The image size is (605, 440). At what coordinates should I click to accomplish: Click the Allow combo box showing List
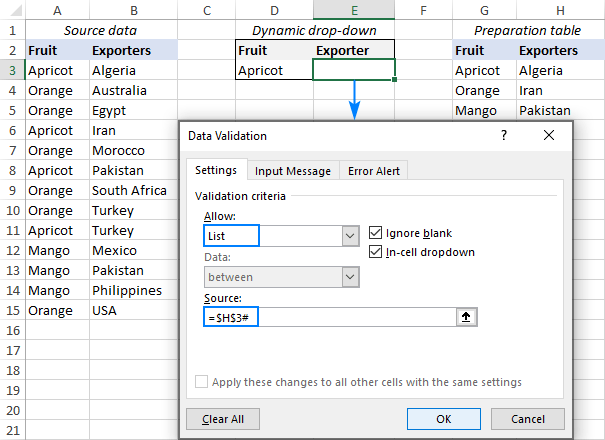[282, 236]
